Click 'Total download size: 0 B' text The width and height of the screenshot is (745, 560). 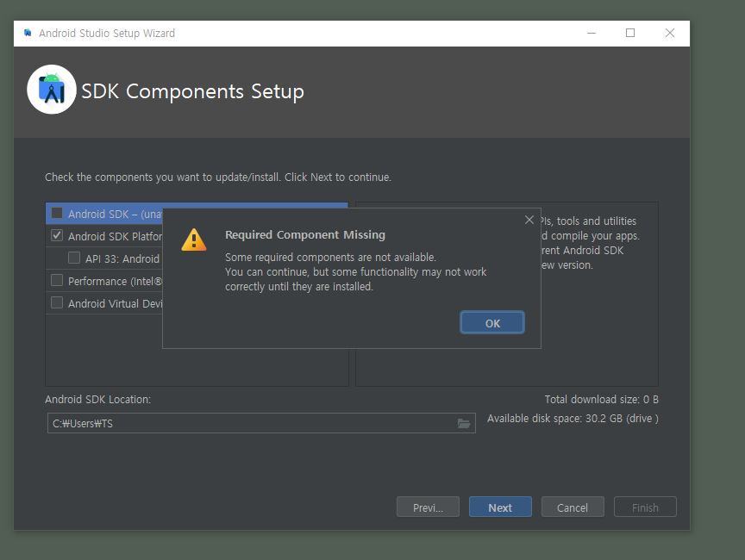(602, 400)
